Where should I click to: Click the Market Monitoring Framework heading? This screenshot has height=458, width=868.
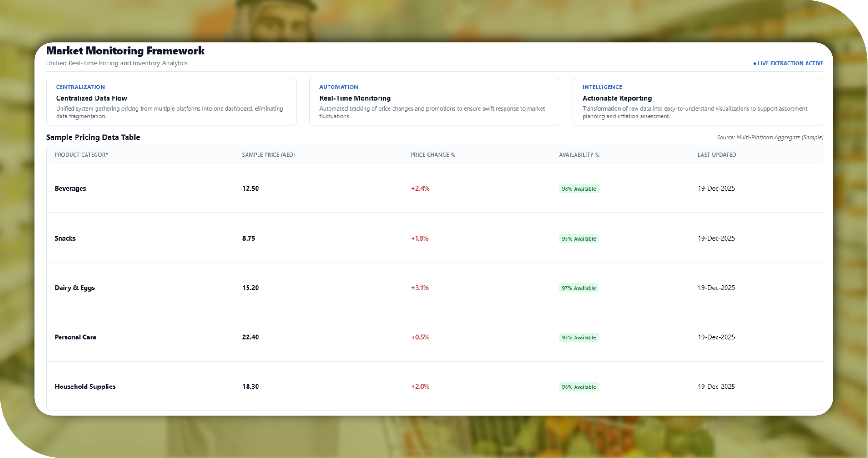125,51
